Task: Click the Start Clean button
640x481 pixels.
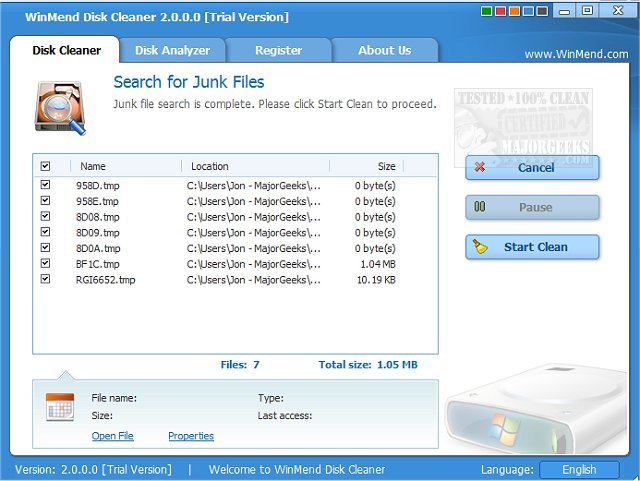Action: click(x=532, y=247)
